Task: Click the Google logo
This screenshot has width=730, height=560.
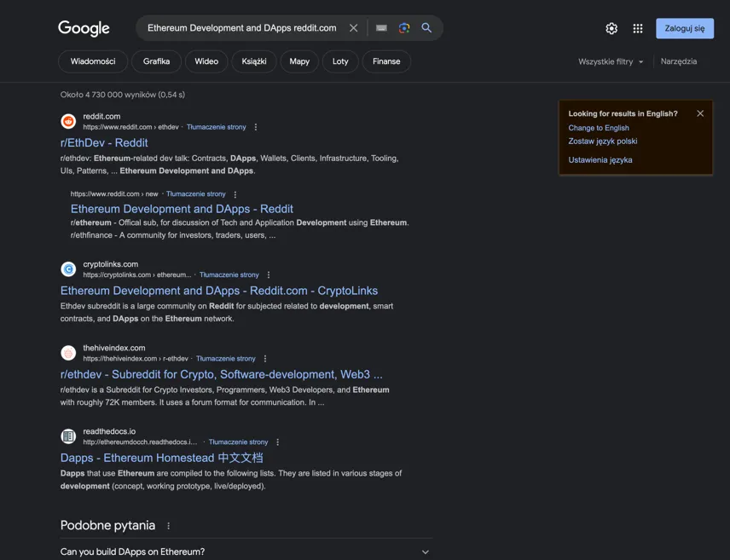Action: [84, 28]
